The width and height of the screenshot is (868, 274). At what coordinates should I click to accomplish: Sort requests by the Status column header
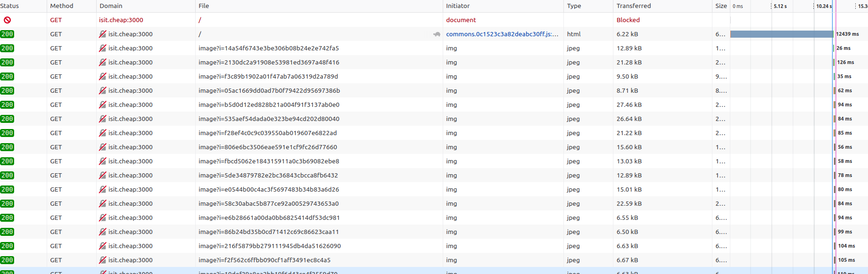click(x=10, y=6)
